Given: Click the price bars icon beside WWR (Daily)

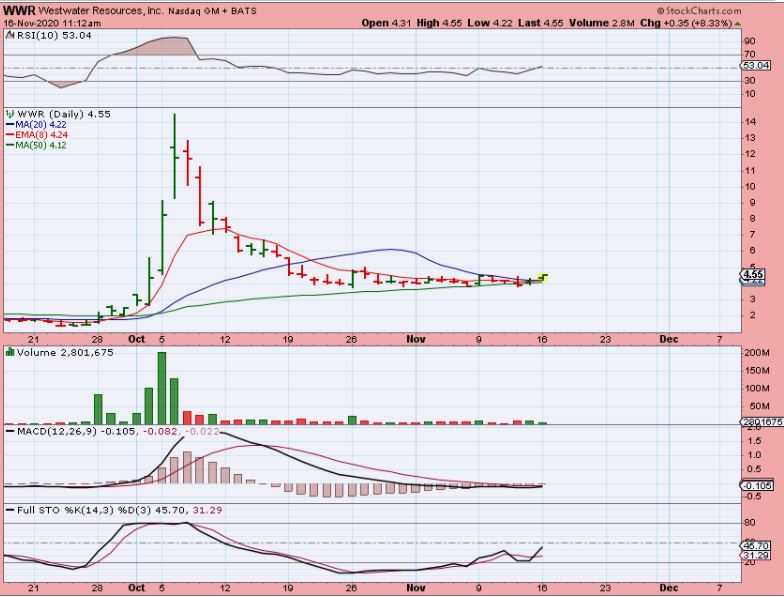Looking at the screenshot, I should pos(10,114).
